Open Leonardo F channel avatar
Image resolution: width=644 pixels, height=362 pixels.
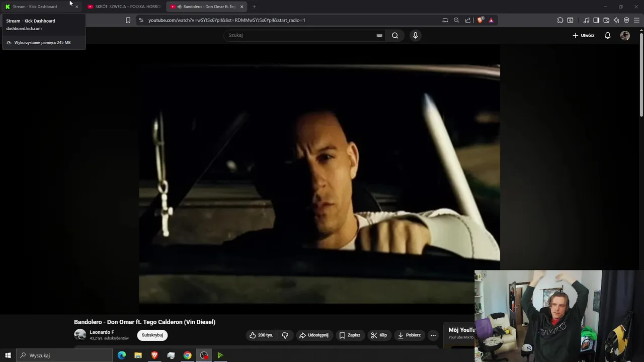pos(80,335)
